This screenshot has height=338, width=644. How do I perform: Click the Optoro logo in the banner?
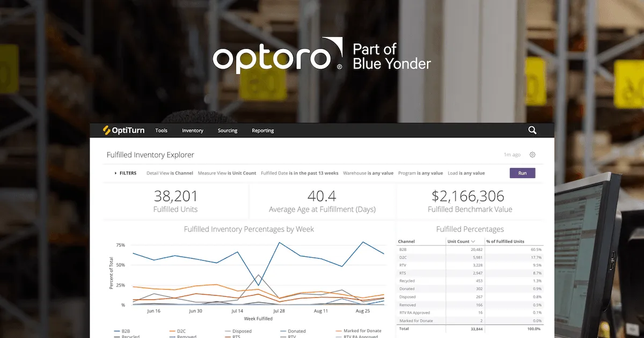278,56
